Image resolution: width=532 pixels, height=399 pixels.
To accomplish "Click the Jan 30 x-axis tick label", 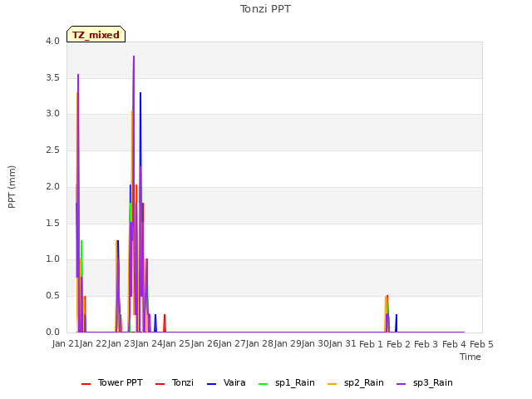I will (315, 344).
